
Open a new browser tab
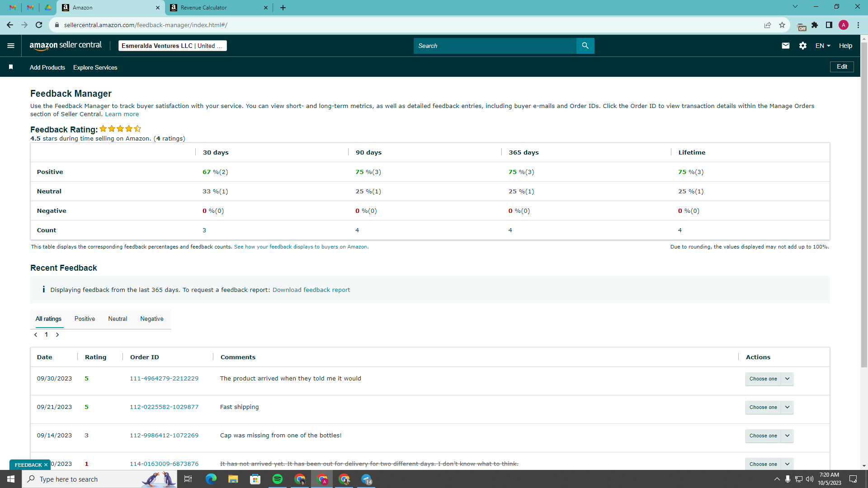coord(283,8)
